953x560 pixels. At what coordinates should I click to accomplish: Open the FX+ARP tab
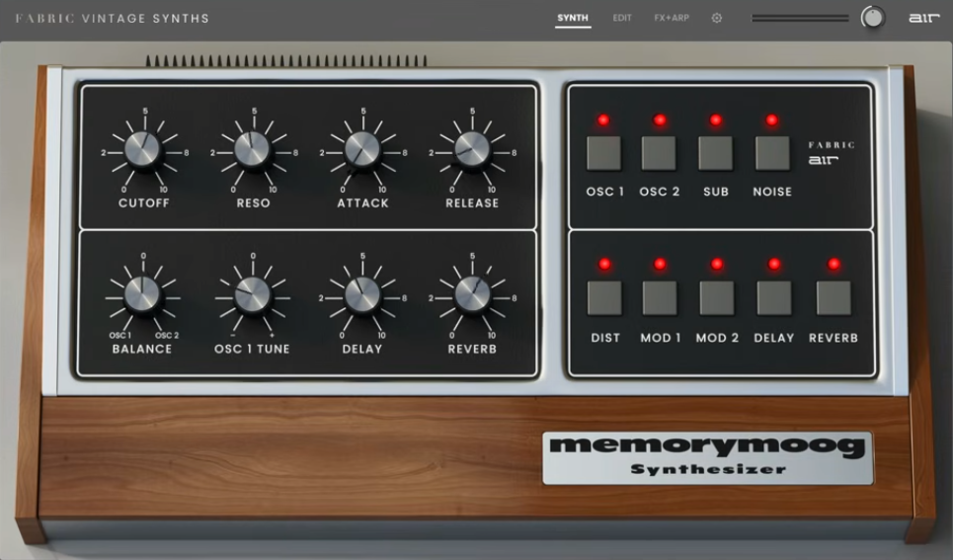(x=672, y=18)
